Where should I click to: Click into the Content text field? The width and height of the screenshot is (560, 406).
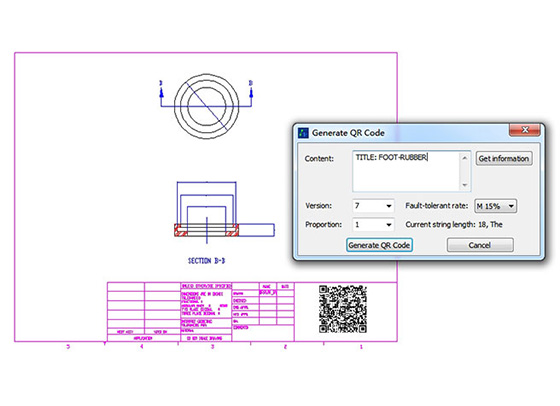[x=406, y=171]
